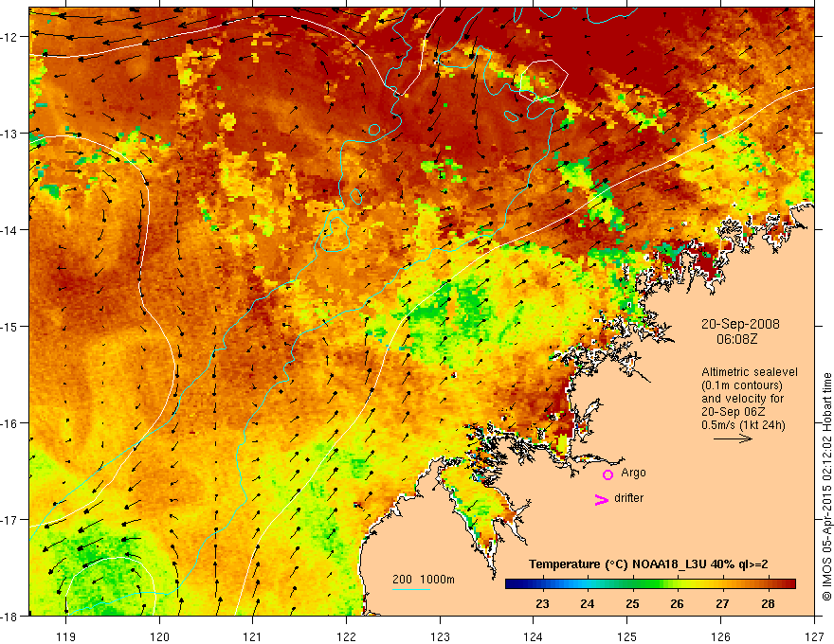Click latitude axis label -15
The height and width of the screenshot is (644, 834).
pyautogui.click(x=9, y=327)
